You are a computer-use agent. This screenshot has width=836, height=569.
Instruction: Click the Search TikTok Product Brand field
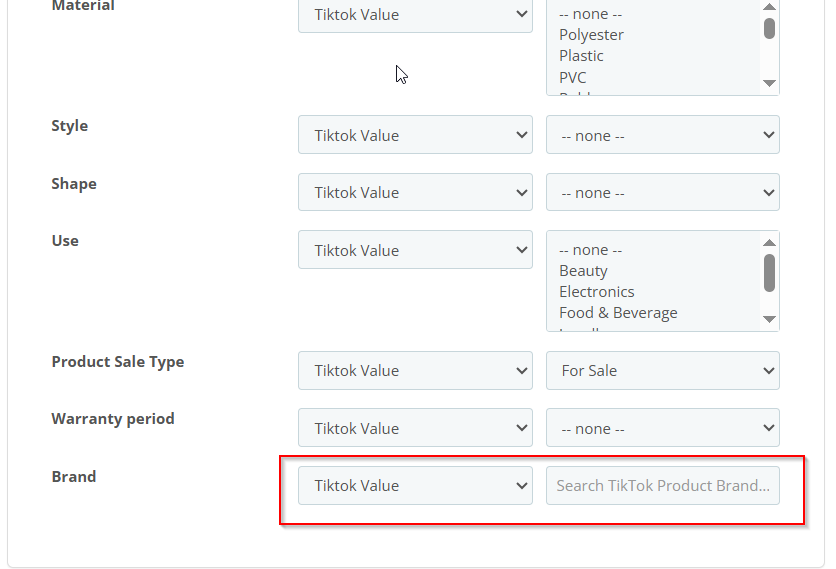[x=663, y=485]
